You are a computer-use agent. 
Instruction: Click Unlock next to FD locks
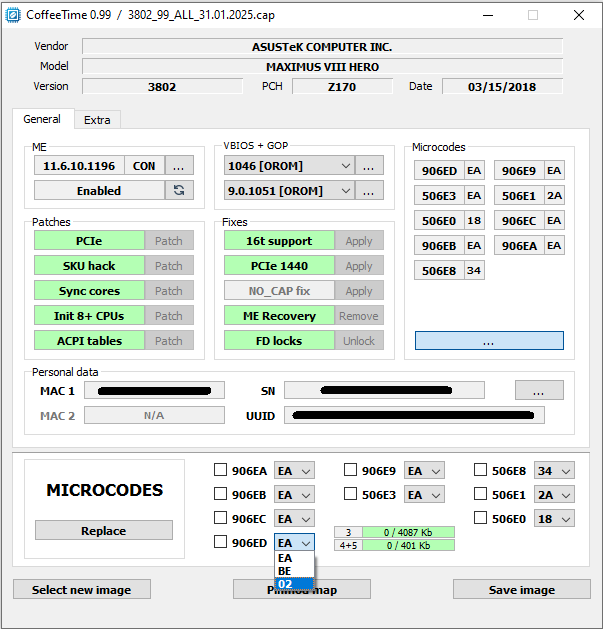click(359, 340)
